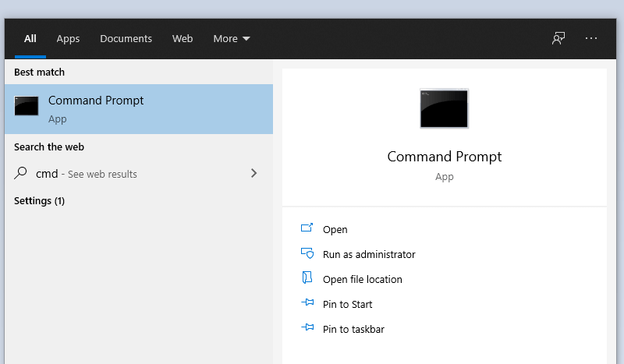Click the Open file location icon
Image resolution: width=624 pixels, height=364 pixels.
pos(307,277)
